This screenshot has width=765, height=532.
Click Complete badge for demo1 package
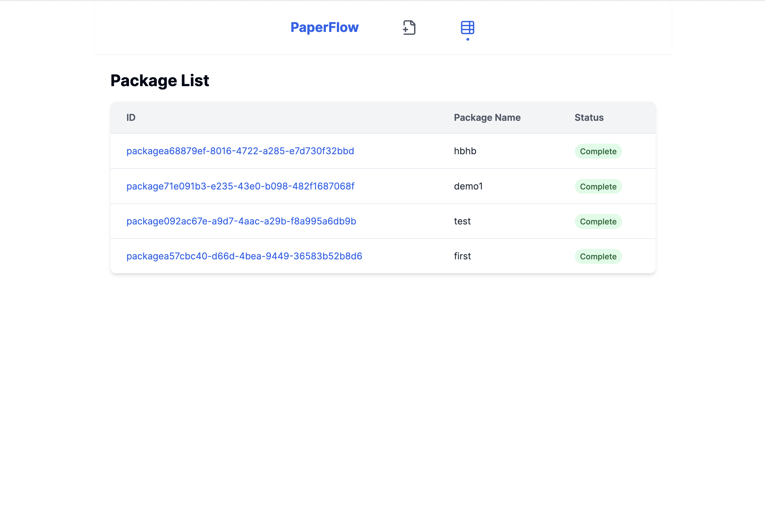point(598,186)
